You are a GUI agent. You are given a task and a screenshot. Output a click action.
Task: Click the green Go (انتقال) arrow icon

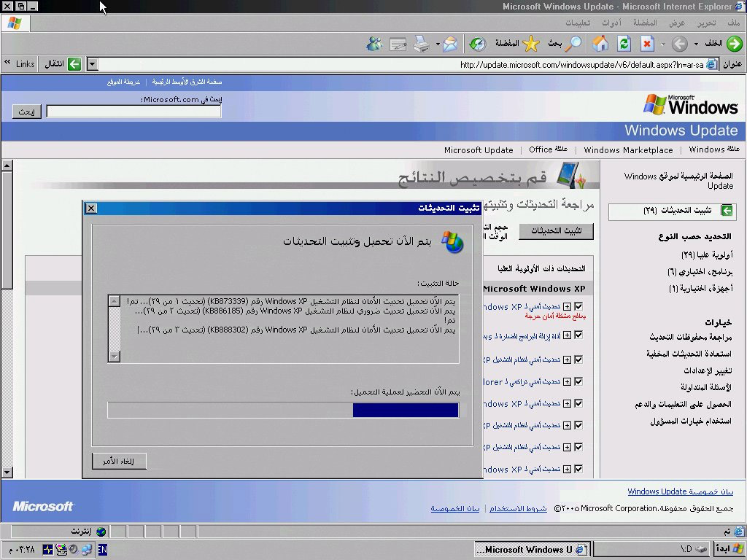pos(74,64)
